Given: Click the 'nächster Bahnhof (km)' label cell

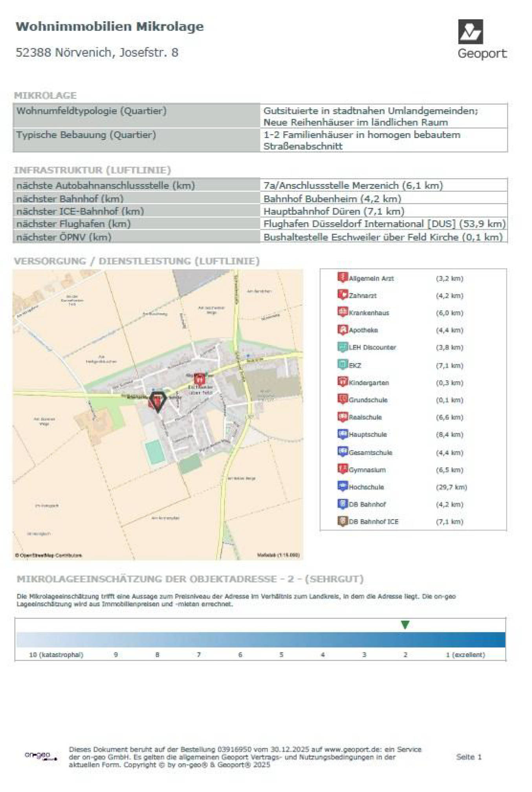Looking at the screenshot, I should point(136,198).
